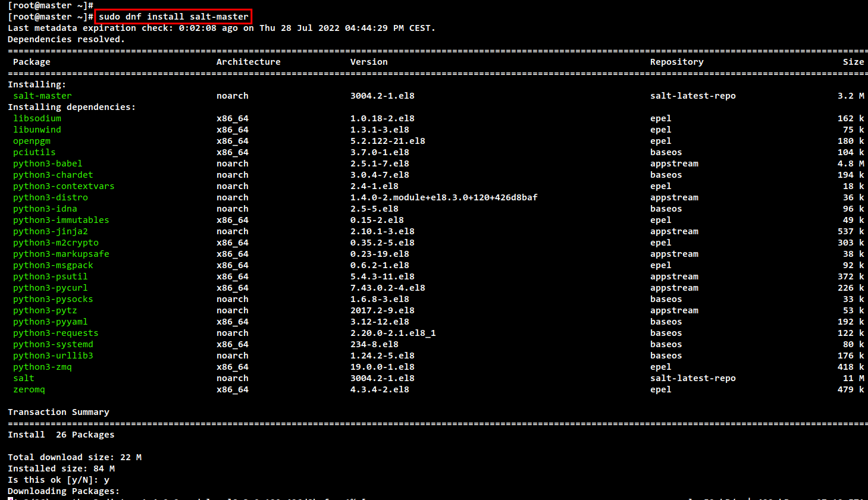Click size '479 k' of zeromq
The width and height of the screenshot is (868, 500).
(x=851, y=389)
